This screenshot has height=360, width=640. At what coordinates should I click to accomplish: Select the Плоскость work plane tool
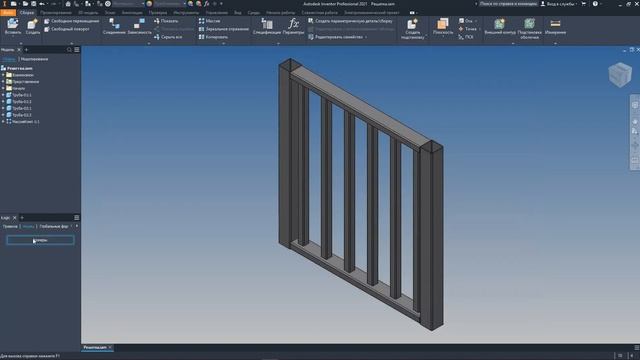click(443, 26)
